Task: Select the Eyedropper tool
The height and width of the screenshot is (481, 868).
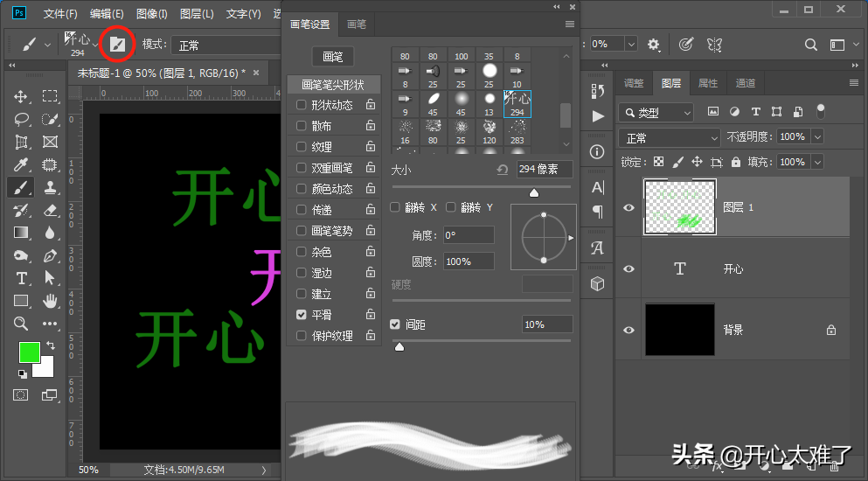Action: 21,164
